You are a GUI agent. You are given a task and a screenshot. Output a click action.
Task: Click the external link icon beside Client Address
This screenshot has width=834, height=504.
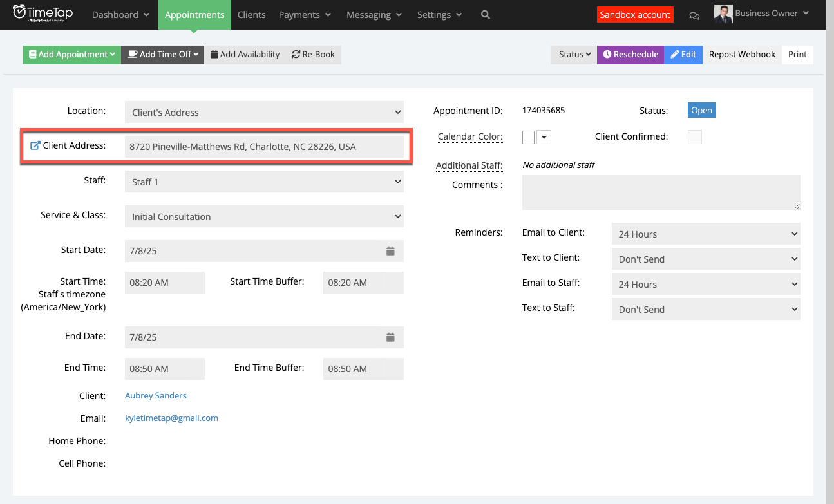point(34,145)
